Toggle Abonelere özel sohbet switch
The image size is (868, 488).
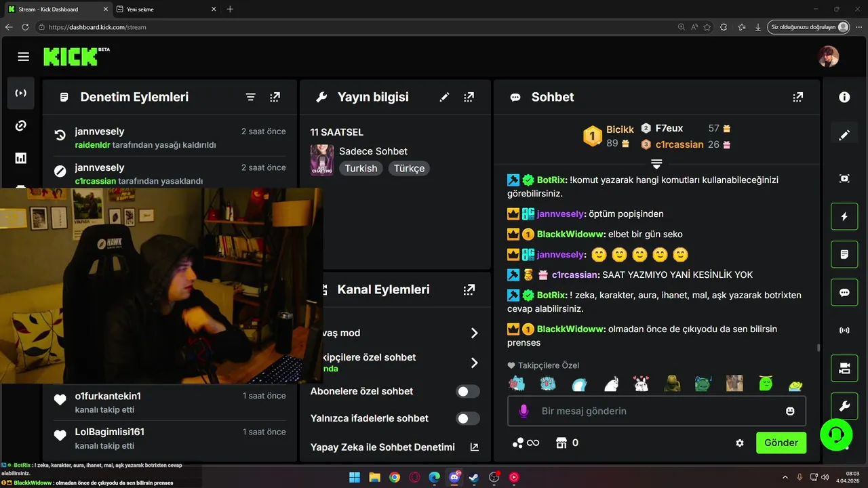[468, 391]
